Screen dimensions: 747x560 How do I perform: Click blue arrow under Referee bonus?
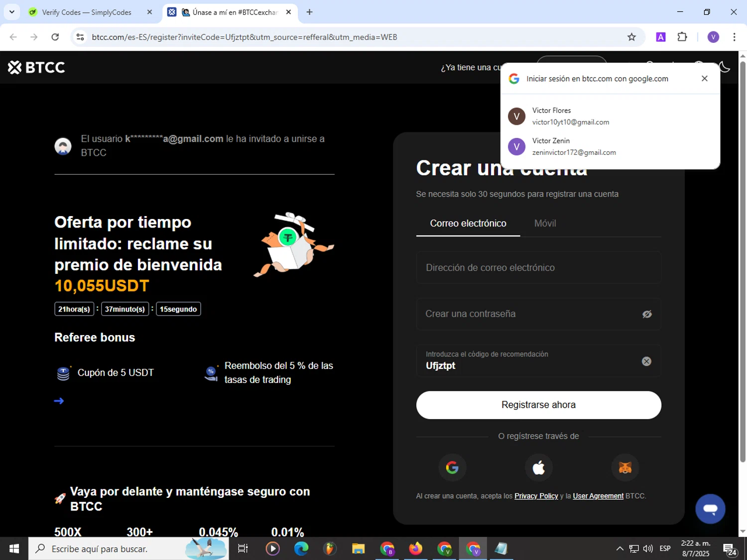(x=59, y=401)
